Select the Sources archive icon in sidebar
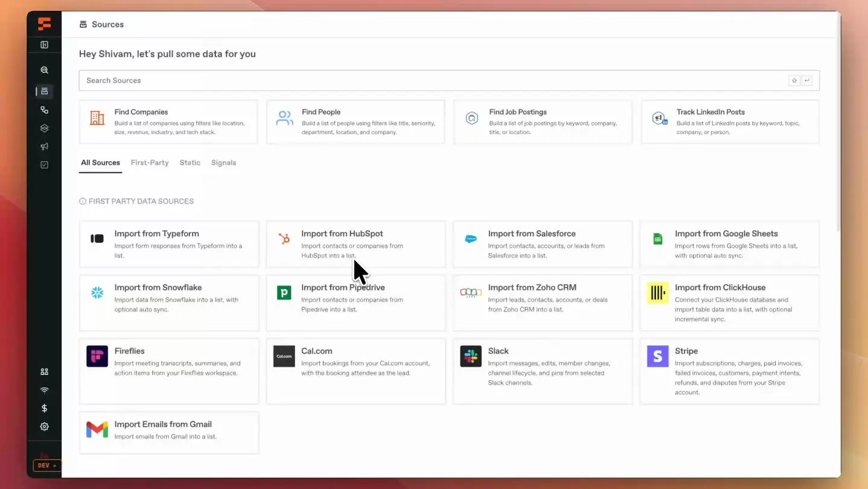Viewport: 868px width, 489px height. point(44,92)
